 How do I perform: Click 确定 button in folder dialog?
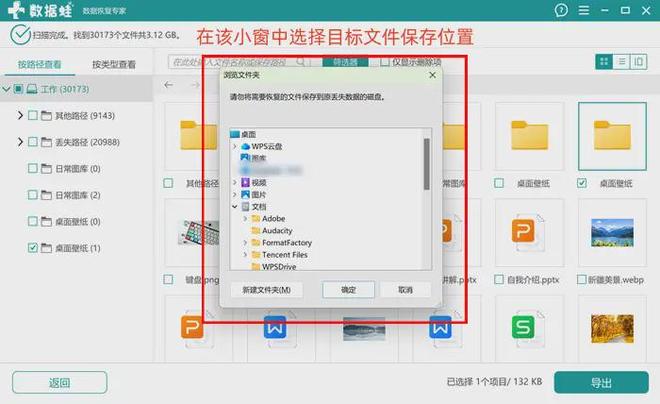[x=348, y=289]
